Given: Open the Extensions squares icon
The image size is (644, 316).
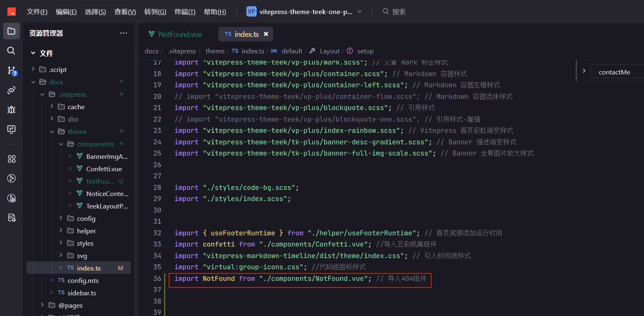Looking at the screenshot, I should click(x=12, y=159).
